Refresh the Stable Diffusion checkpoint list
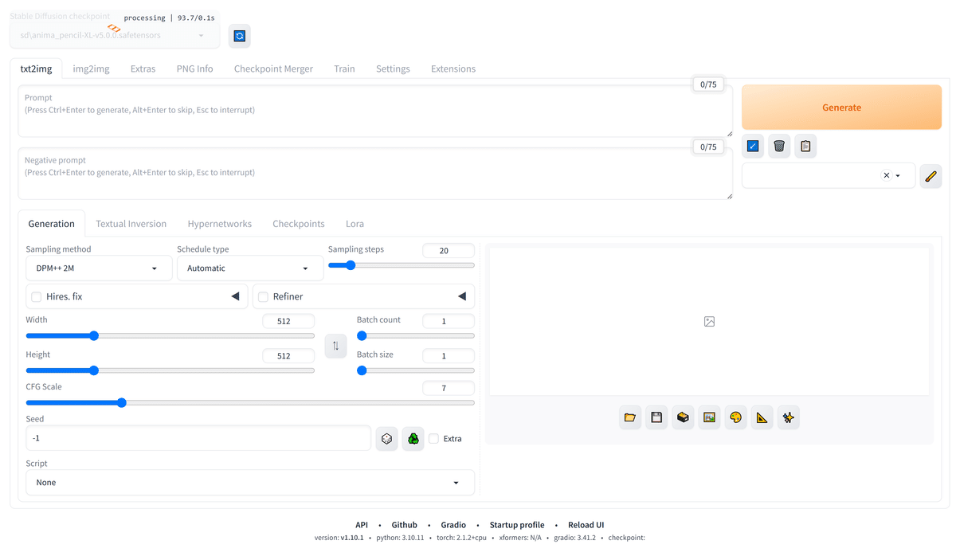This screenshot has height=560, width=956. (239, 36)
